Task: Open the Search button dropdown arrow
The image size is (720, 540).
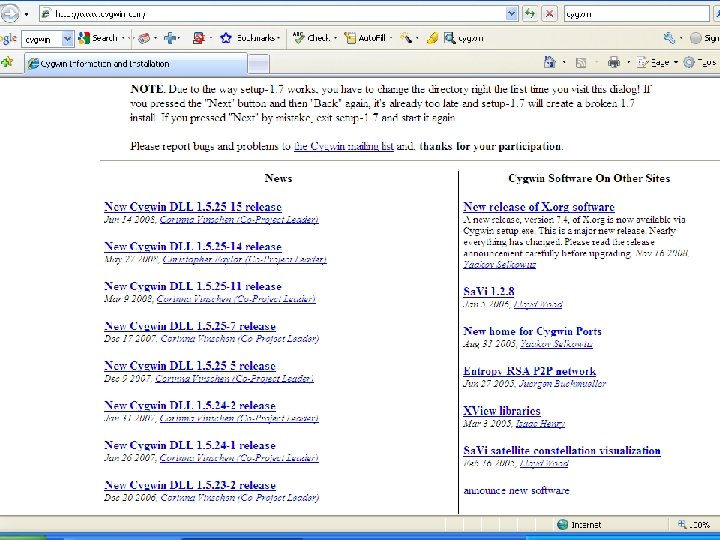Action: pyautogui.click(x=123, y=38)
